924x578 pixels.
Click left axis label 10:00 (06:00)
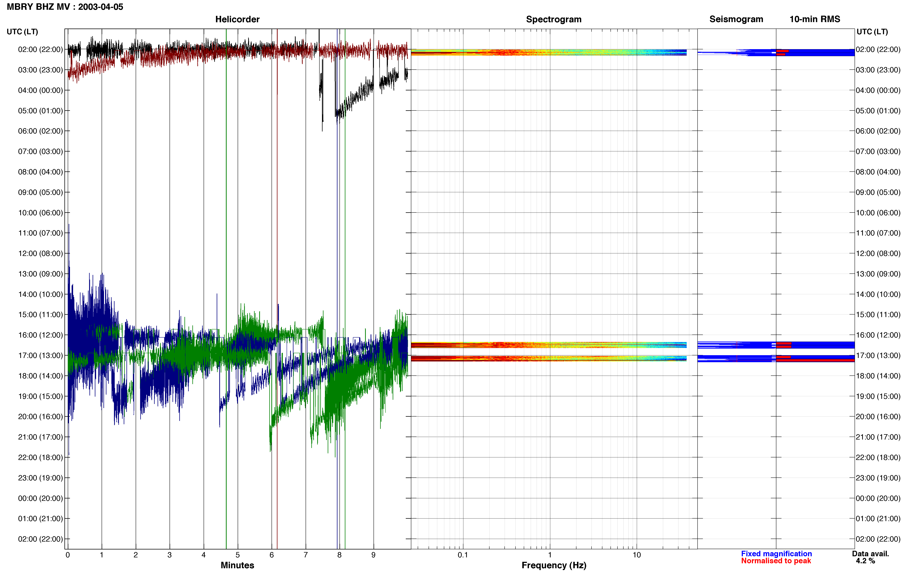point(41,212)
